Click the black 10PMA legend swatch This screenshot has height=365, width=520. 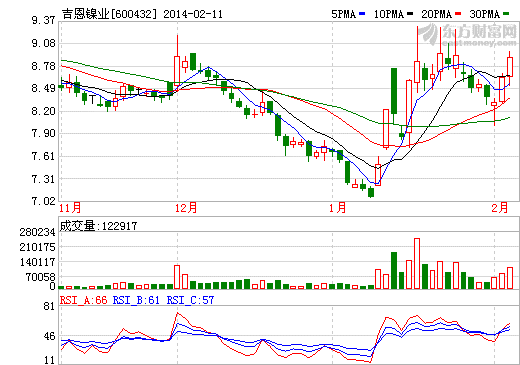[410, 14]
